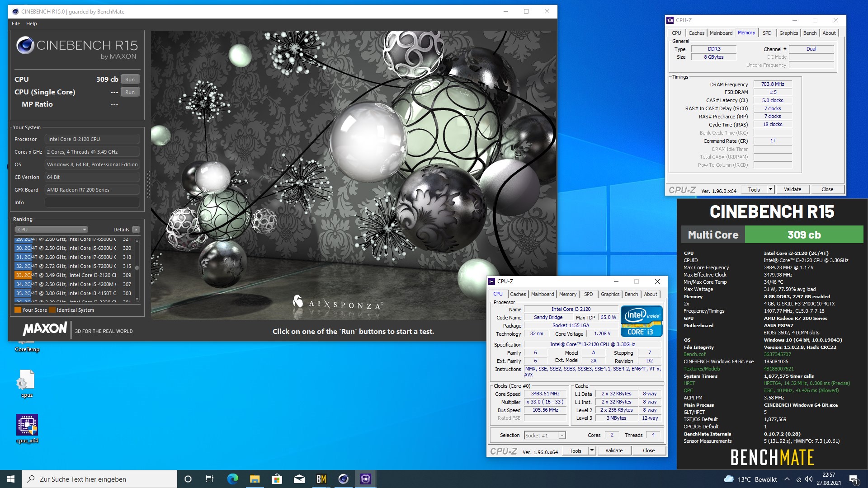Open the Windows Start menu
This screenshot has height=488, width=868.
click(11, 479)
